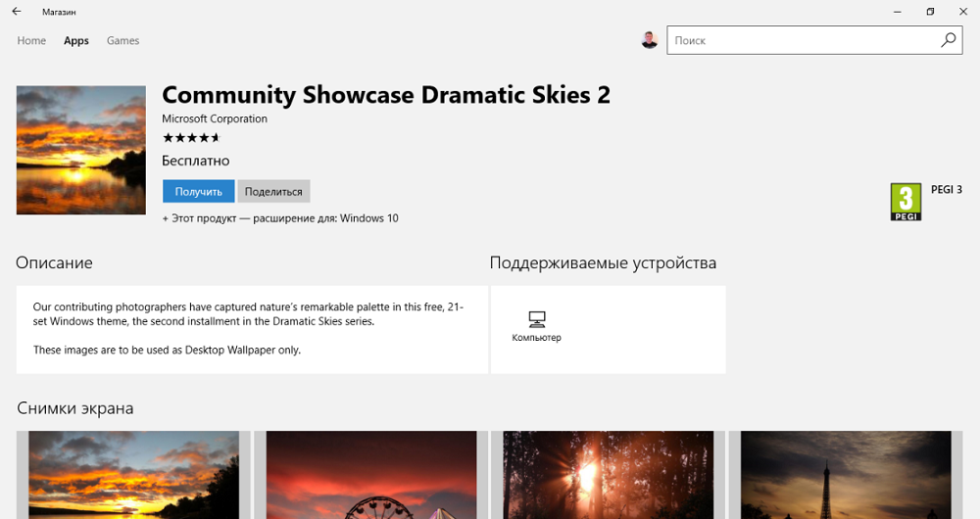The width and height of the screenshot is (980, 519).
Task: Restore down the Магазин window
Action: tap(931, 11)
